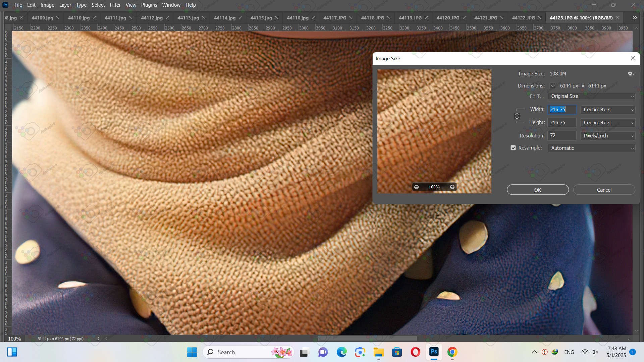644x362 pixels.
Task: Open the Fit To preset dropdown
Action: (592, 96)
